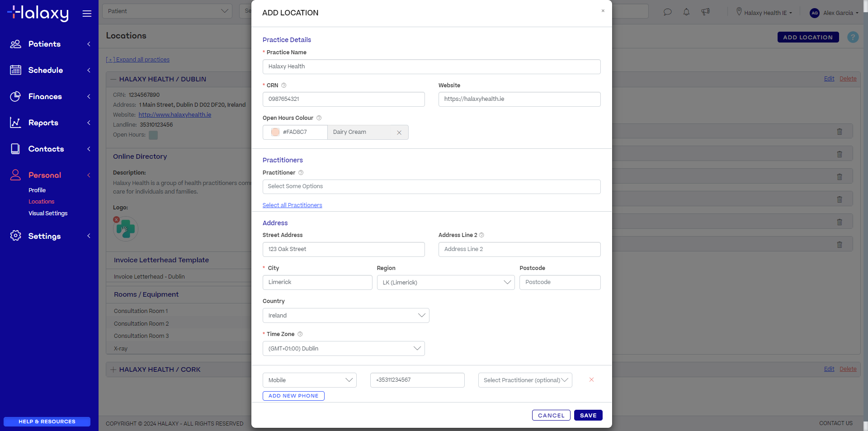Click the Cancel button
868x431 pixels.
(551, 416)
